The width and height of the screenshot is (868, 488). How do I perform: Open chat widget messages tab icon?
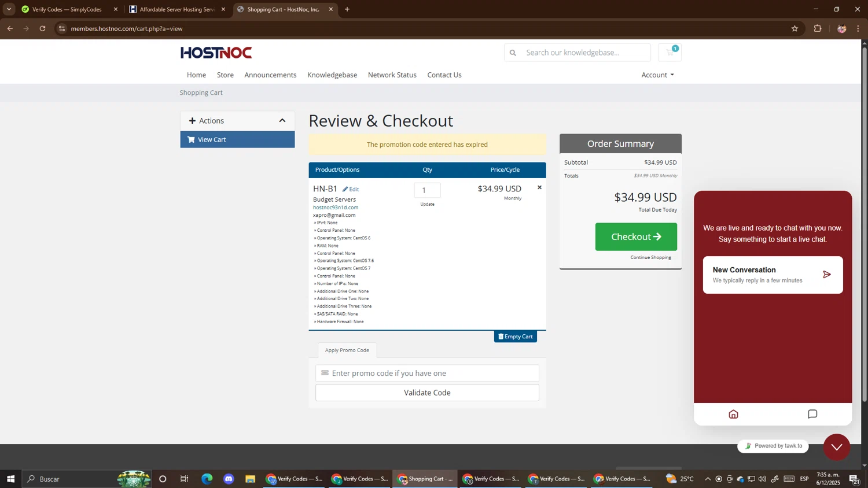[x=812, y=414]
